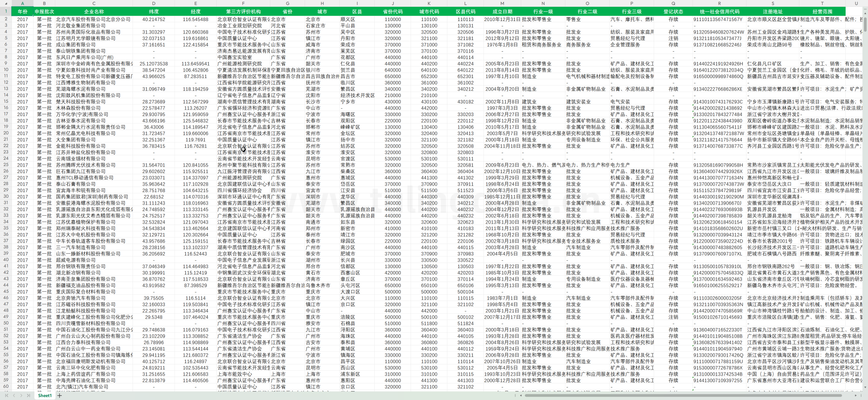The image size is (868, 400).
Task: Click the 登记状态 header cell
Action: 673,12
